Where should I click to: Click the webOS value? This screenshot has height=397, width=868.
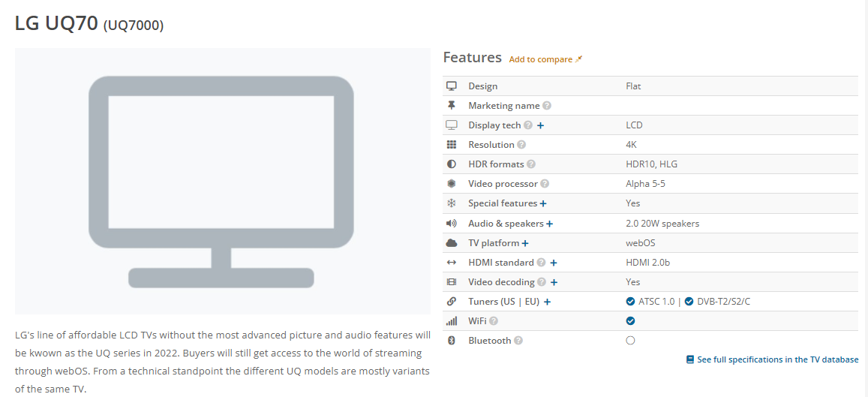[x=641, y=243]
